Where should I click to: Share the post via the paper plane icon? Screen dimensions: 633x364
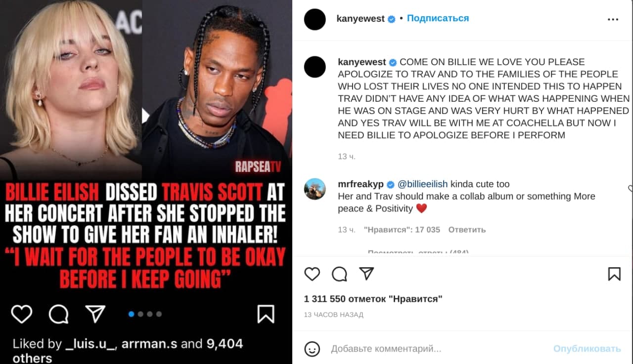tap(366, 274)
